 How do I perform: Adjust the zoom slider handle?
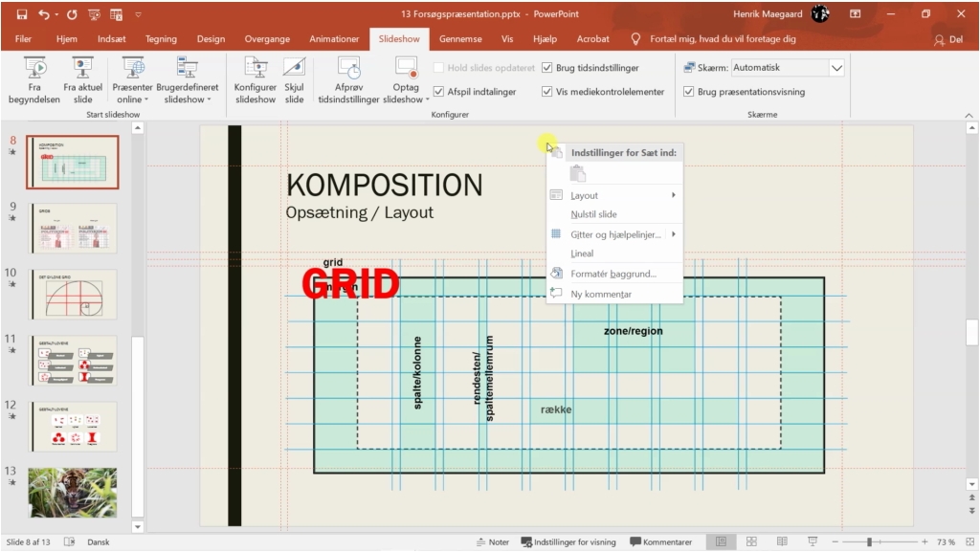(869, 542)
